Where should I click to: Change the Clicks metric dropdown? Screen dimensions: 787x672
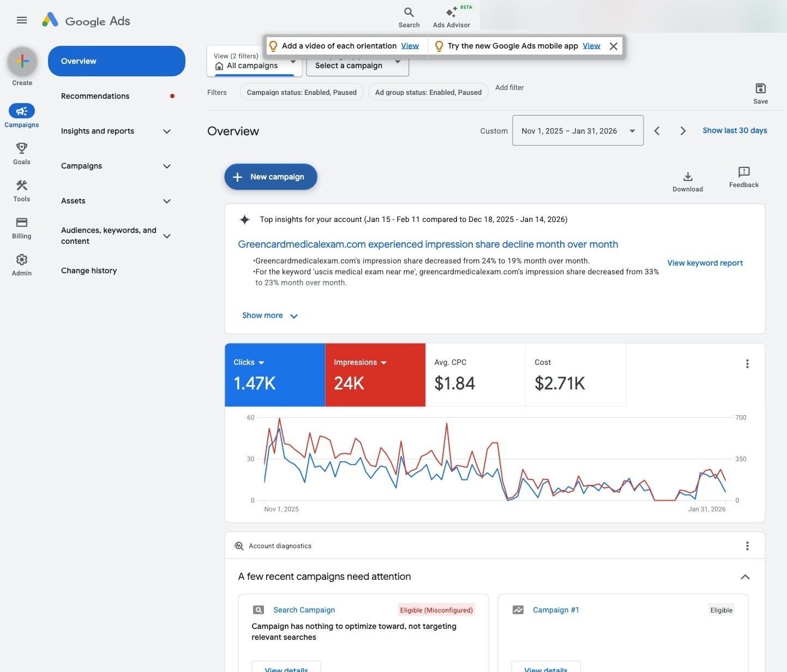click(249, 362)
